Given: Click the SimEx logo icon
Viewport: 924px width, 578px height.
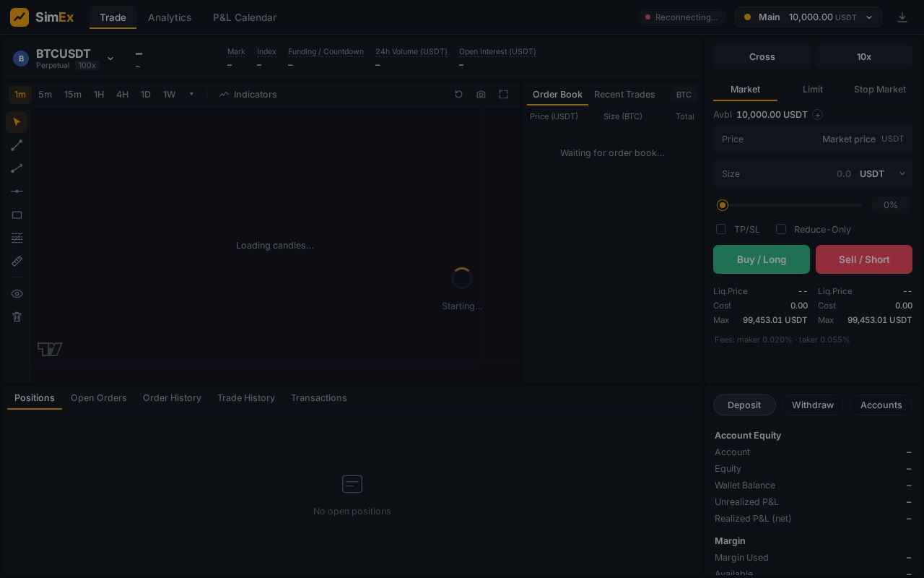Looking at the screenshot, I should click(19, 17).
